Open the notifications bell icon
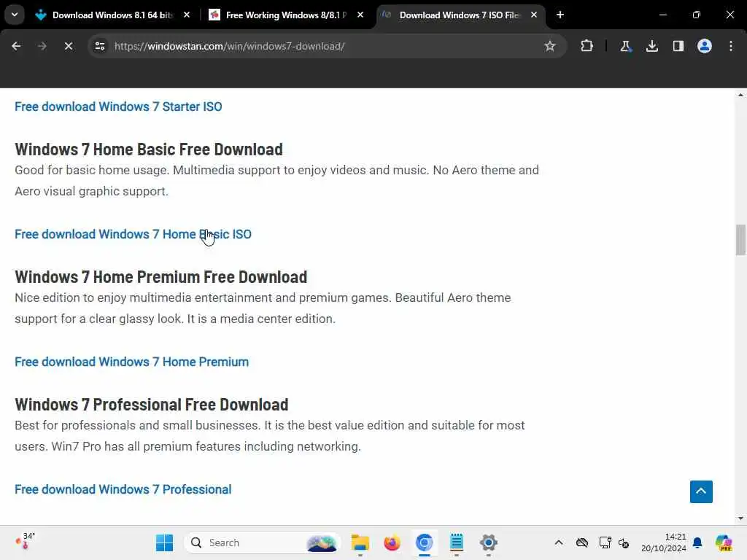This screenshot has height=560, width=747. [697, 542]
